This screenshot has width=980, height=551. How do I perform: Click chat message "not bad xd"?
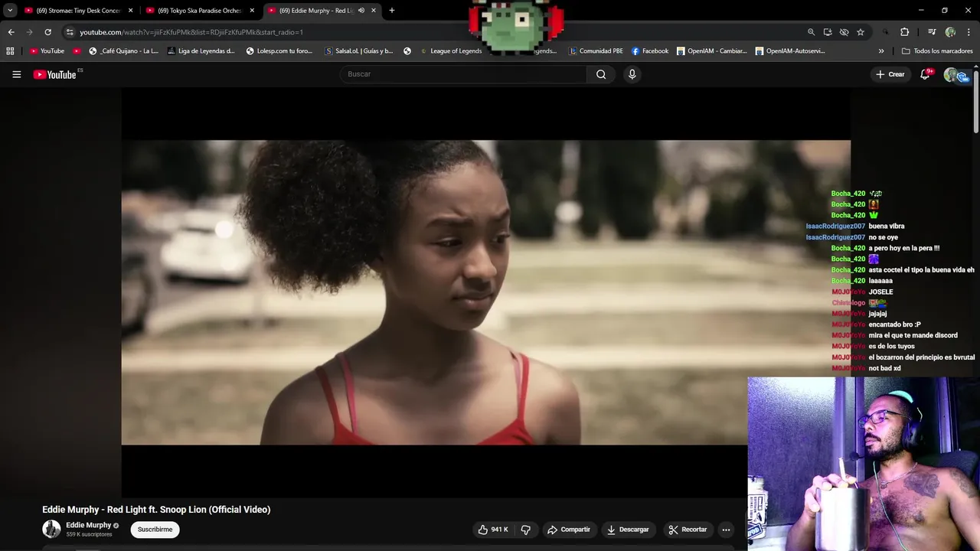click(885, 369)
